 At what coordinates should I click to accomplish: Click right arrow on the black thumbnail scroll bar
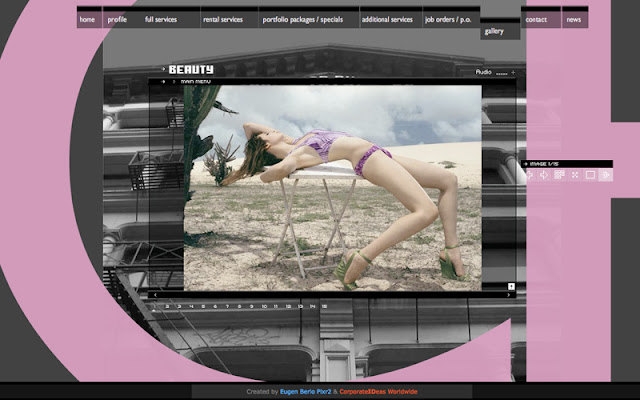(509, 295)
